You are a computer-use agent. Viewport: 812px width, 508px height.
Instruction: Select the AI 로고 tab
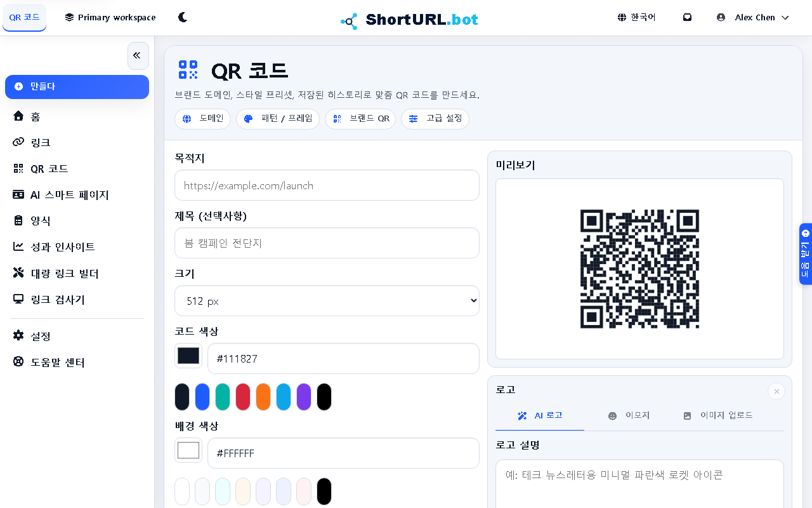(540, 416)
